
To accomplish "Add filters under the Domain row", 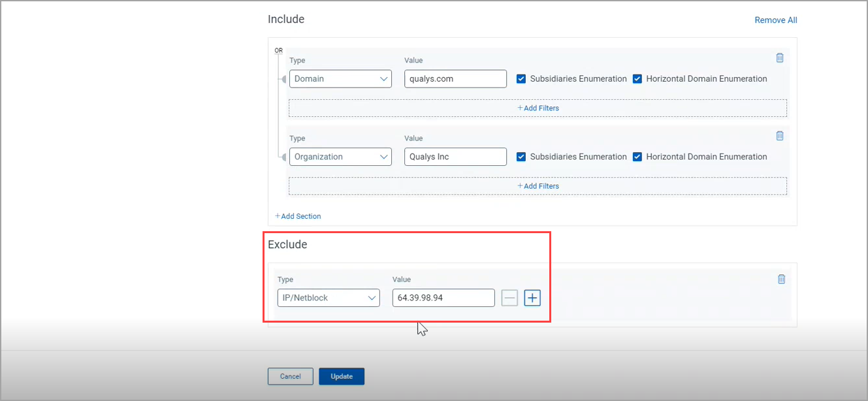I will pos(538,108).
